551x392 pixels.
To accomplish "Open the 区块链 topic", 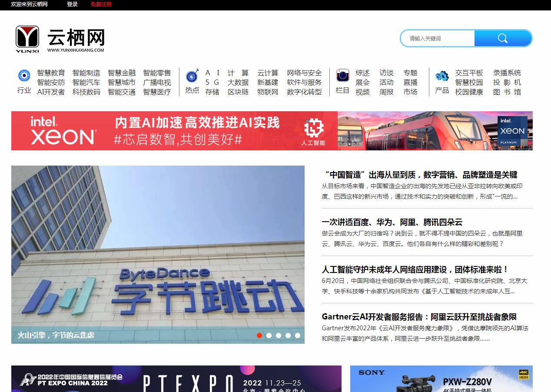I will (x=238, y=92).
